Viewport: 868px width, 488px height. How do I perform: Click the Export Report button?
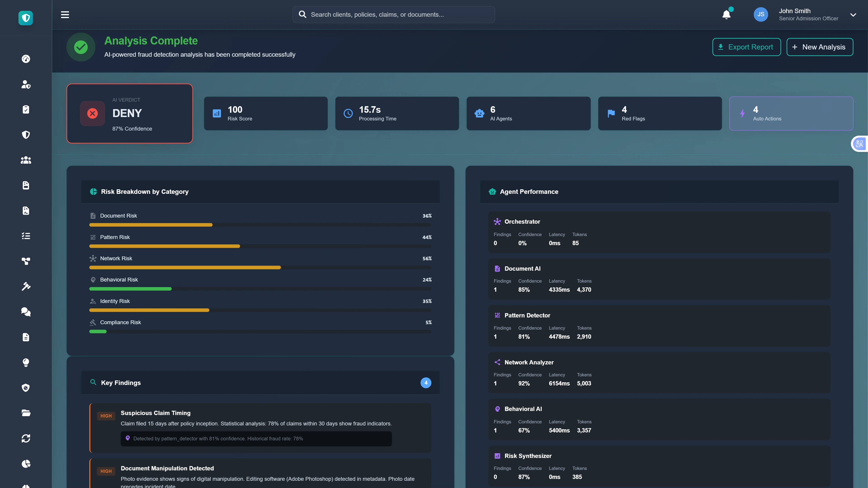746,47
